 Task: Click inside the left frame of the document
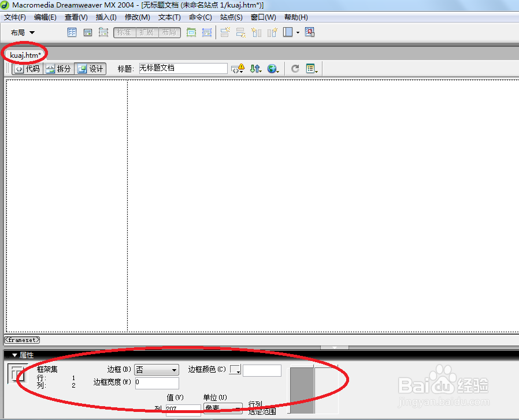[x=67, y=205]
